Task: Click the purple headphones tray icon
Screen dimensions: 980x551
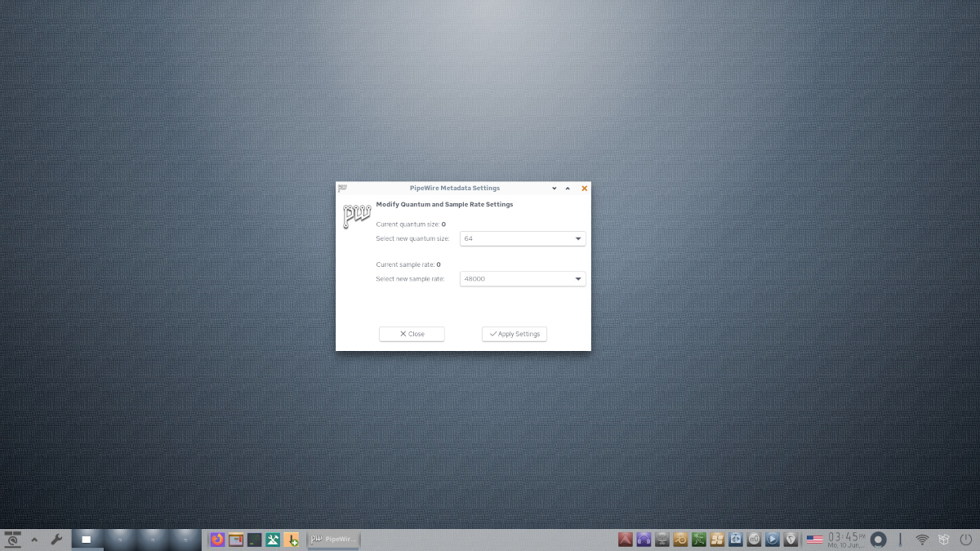Action: click(x=644, y=540)
